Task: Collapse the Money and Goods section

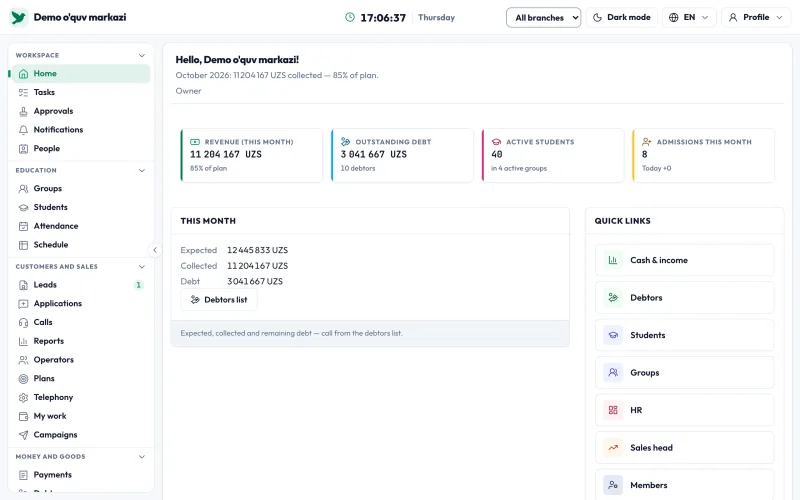Action: pyautogui.click(x=142, y=457)
